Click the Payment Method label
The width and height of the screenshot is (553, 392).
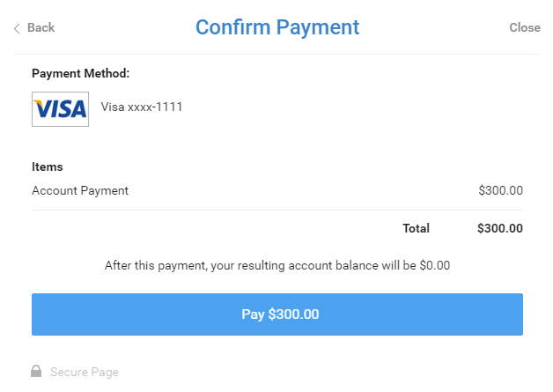tap(80, 73)
